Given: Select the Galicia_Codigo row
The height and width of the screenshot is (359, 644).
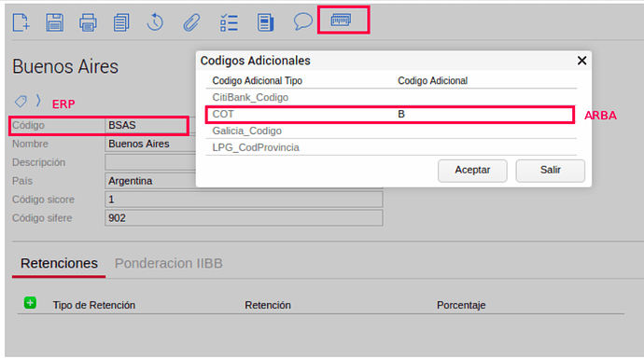Looking at the screenshot, I should coord(391,131).
